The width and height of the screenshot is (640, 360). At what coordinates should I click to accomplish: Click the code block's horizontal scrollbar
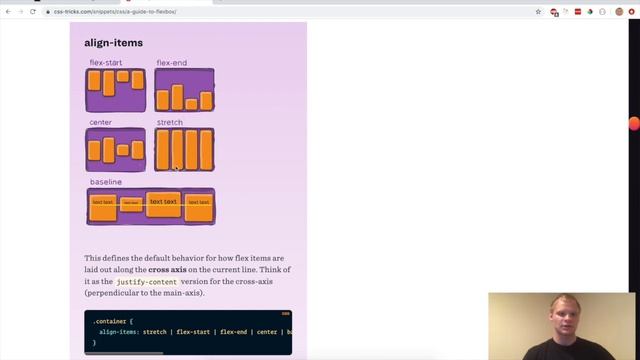point(124,353)
